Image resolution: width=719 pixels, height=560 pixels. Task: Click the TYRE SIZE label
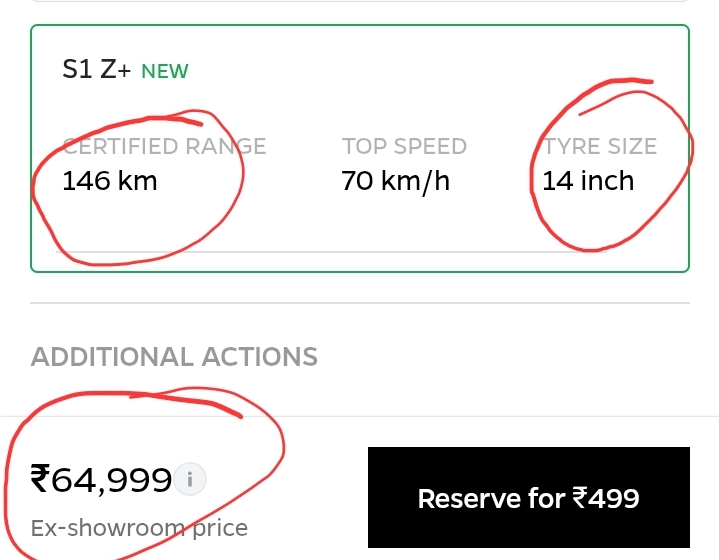pyautogui.click(x=601, y=147)
